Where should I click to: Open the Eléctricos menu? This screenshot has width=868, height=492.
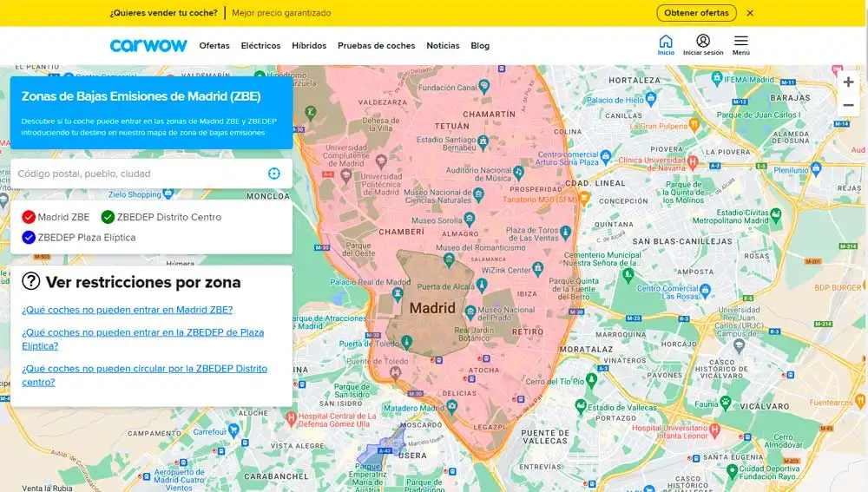260,46
